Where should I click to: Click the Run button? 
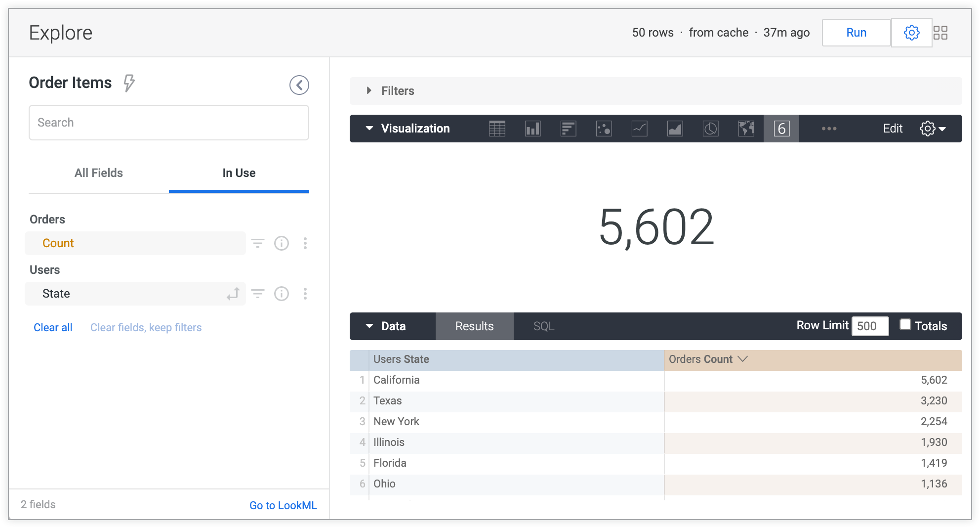[856, 32]
